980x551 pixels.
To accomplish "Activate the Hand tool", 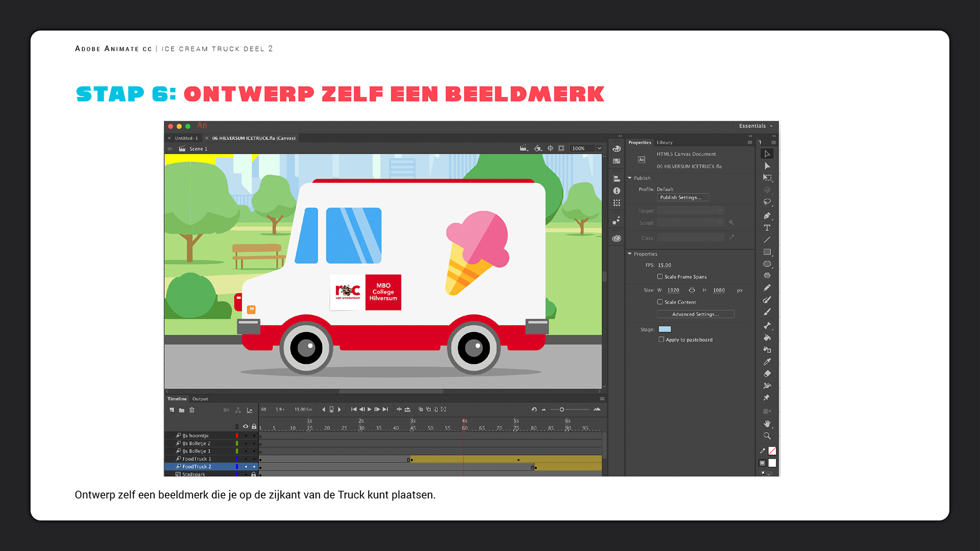I will coord(767,423).
